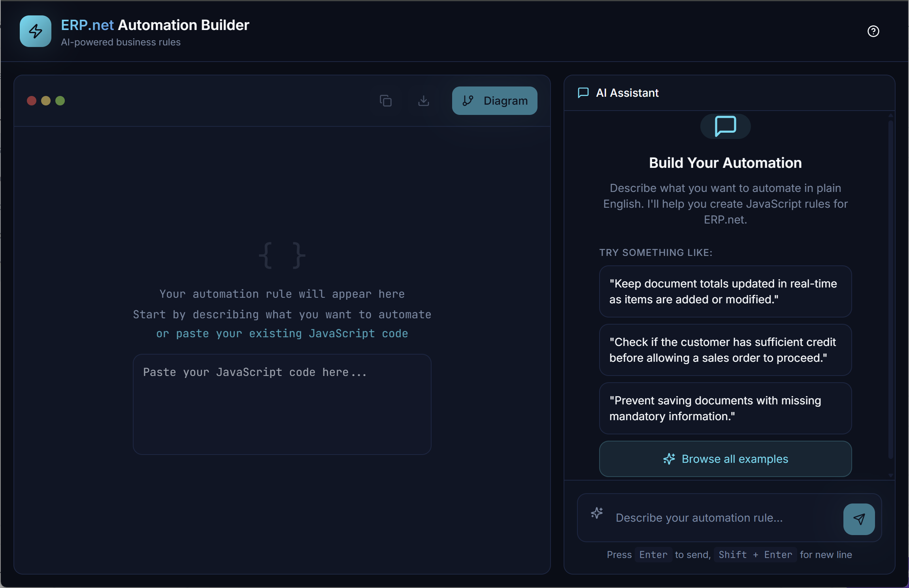Click the AI Assistant panel title
The height and width of the screenshot is (588, 909).
(627, 93)
